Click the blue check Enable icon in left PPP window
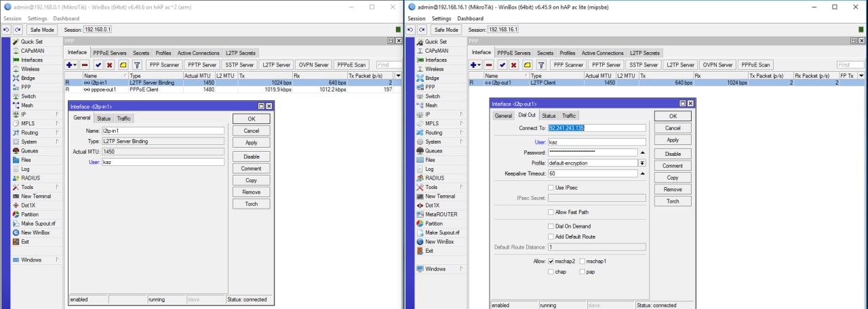868x309 pixels. pos(98,65)
